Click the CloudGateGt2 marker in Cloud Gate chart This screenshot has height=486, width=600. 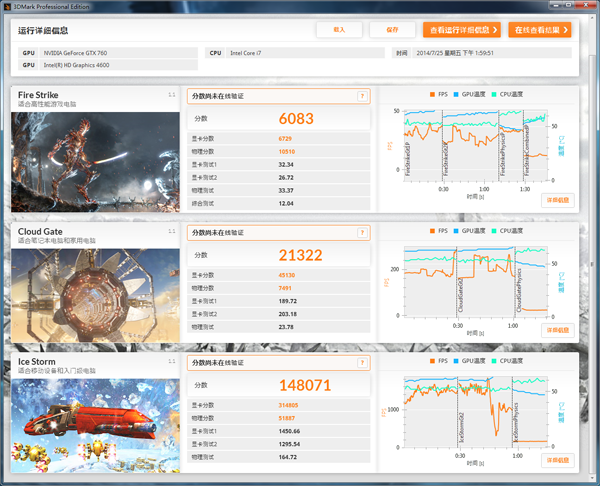click(x=461, y=295)
